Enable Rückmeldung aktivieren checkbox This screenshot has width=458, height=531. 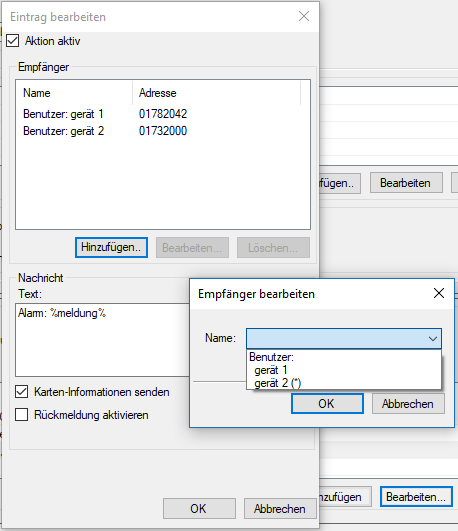[x=21, y=415]
